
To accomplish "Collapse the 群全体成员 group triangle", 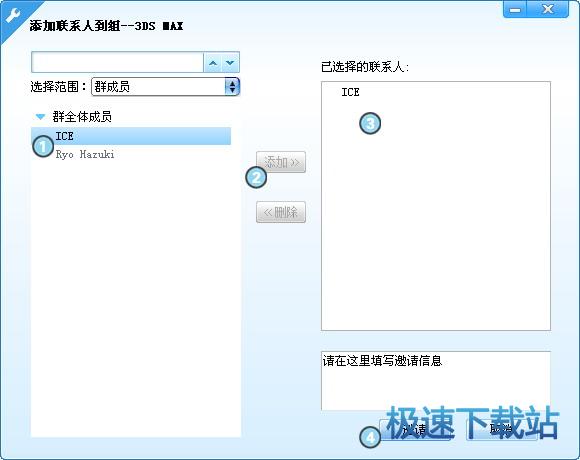I will tap(40, 117).
